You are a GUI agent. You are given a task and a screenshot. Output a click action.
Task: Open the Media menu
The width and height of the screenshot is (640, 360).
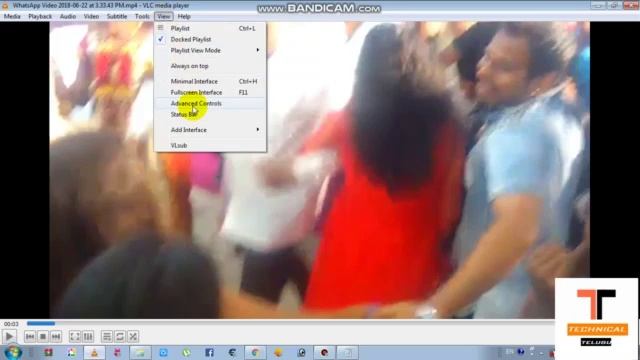tap(12, 16)
